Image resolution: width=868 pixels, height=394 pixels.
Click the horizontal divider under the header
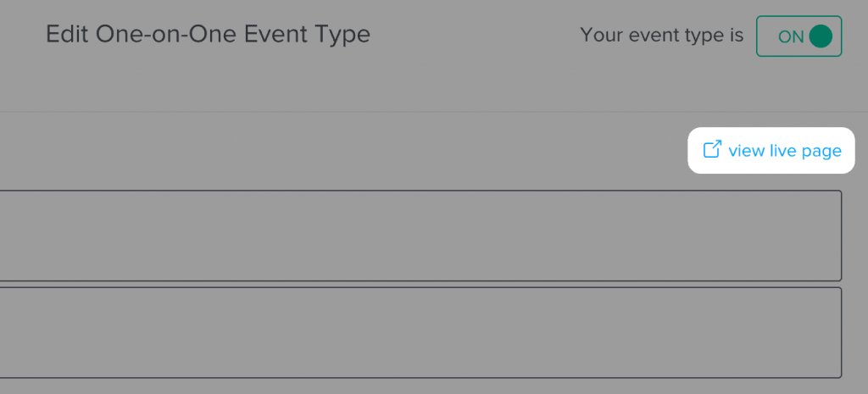[x=434, y=113]
